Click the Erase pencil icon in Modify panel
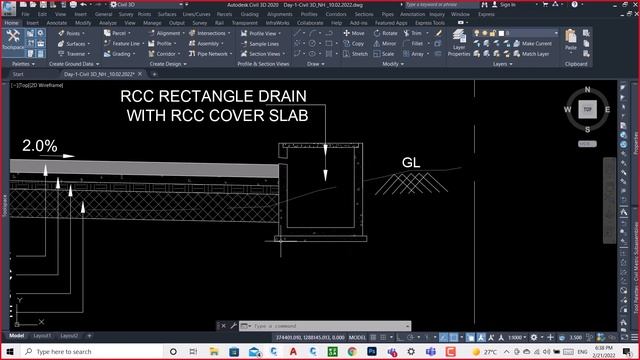640x360 pixels. 438,33
